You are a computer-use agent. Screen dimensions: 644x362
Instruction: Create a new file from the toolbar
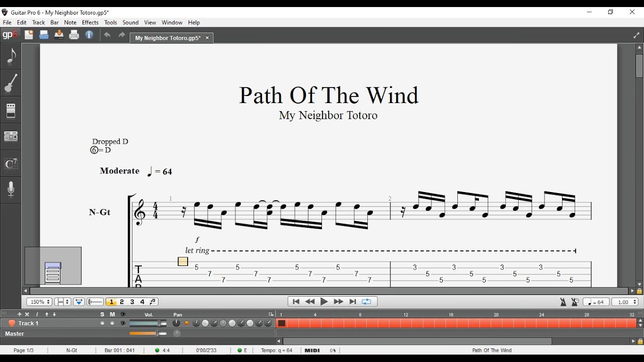coord(29,35)
